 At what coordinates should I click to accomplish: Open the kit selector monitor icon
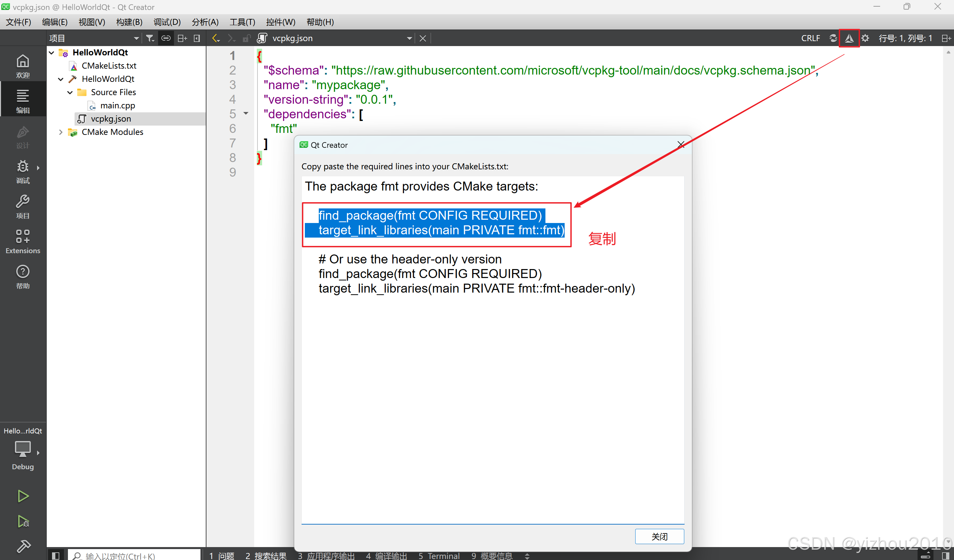click(x=23, y=449)
